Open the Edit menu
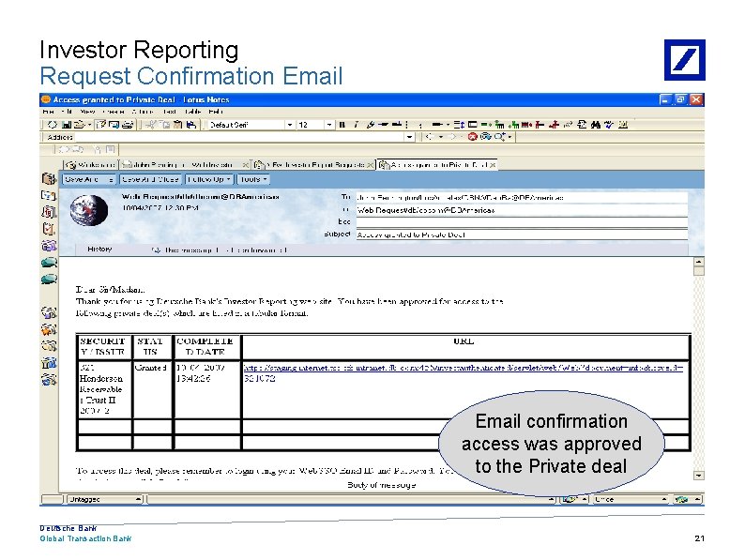 click(x=67, y=112)
